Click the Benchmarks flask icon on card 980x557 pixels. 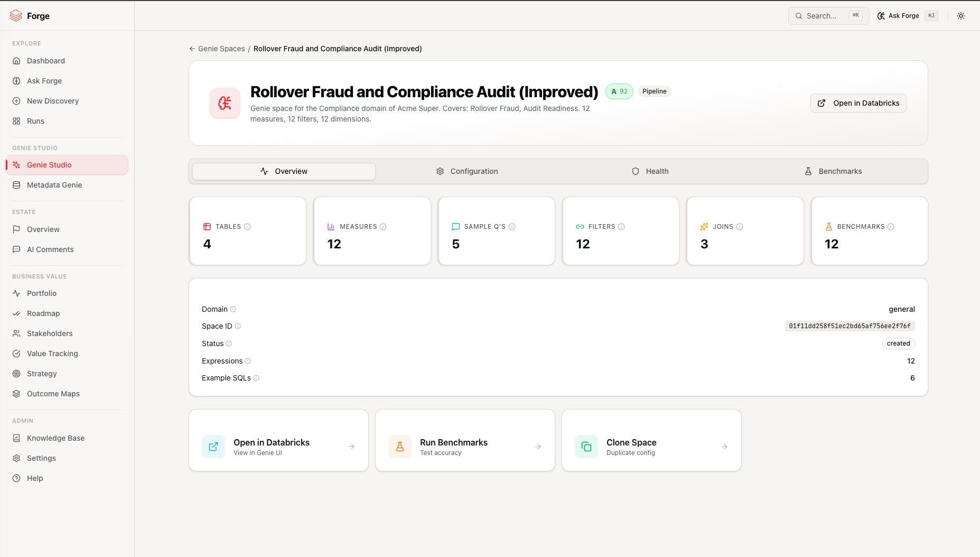pos(829,227)
